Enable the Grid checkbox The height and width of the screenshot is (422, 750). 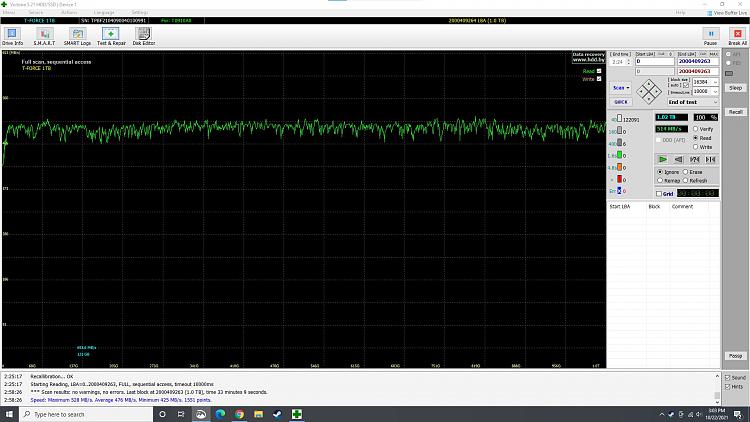pyautogui.click(x=664, y=194)
